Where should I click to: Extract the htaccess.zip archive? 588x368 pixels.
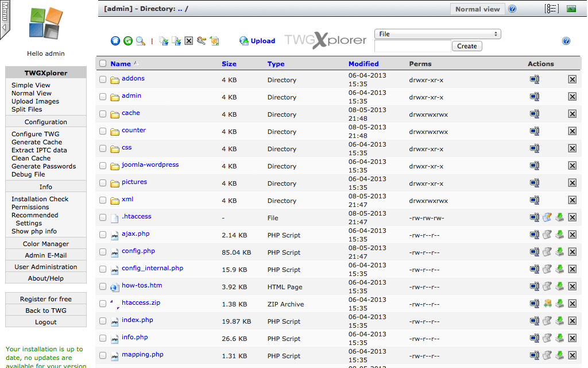[x=547, y=304]
